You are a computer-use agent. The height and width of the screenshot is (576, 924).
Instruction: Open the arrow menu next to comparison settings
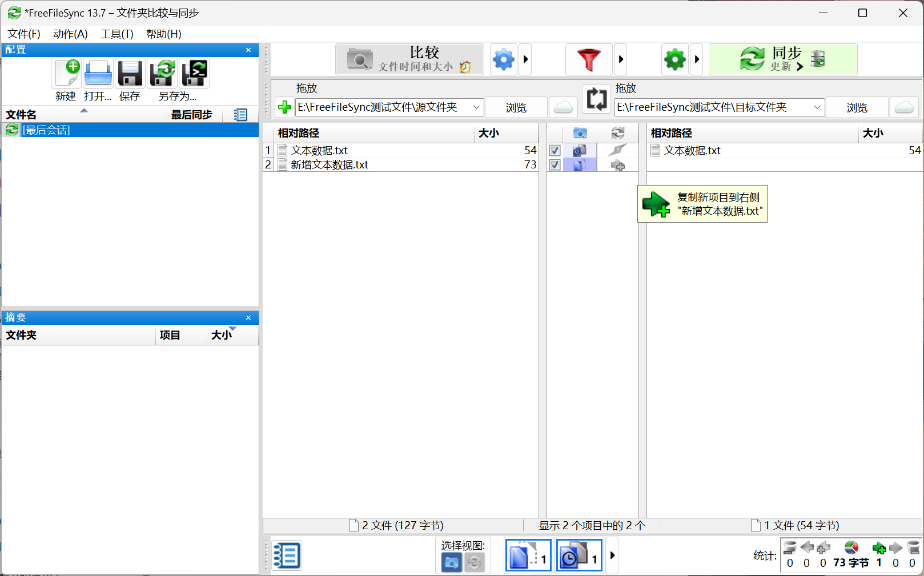(x=525, y=59)
